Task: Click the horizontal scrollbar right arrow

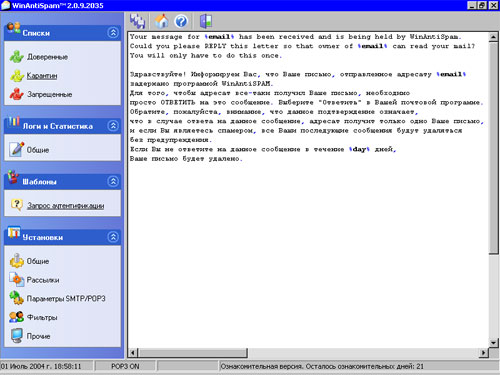Action: [x=484, y=352]
